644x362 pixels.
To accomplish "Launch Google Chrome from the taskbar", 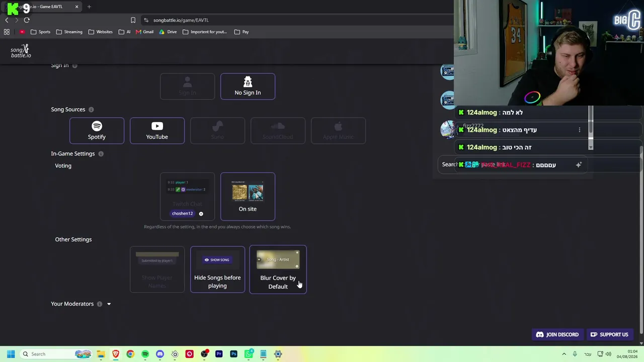I will [x=130, y=354].
